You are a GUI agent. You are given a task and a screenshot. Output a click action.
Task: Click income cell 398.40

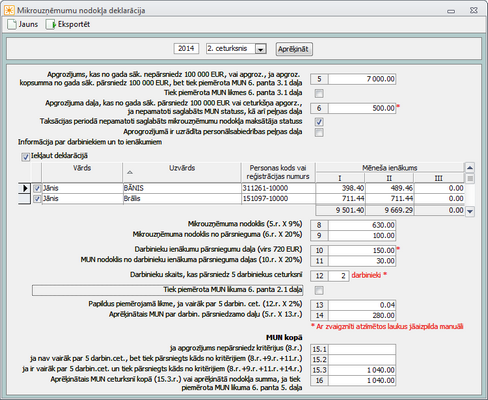[340, 188]
